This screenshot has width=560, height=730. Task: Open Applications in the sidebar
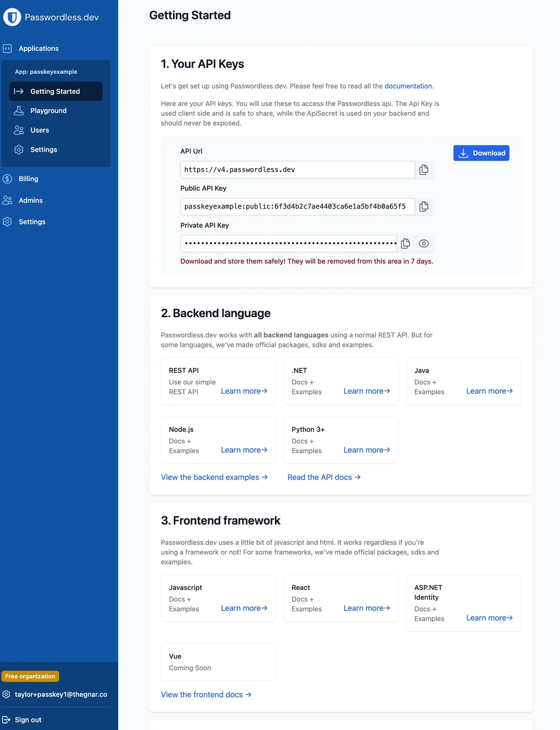pyautogui.click(x=38, y=49)
